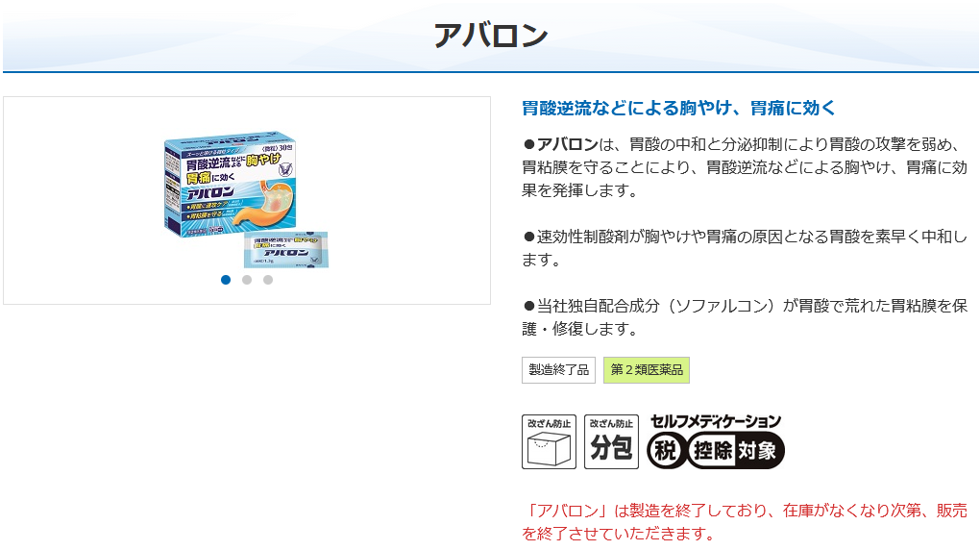
Task: Click the blue 胃酸逆流などによる胸やけ headline
Action: tap(678, 109)
